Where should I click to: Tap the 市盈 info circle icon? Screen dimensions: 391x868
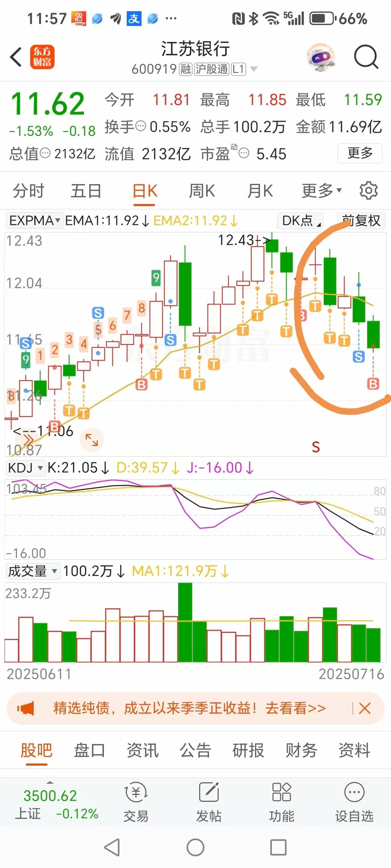[x=244, y=153]
